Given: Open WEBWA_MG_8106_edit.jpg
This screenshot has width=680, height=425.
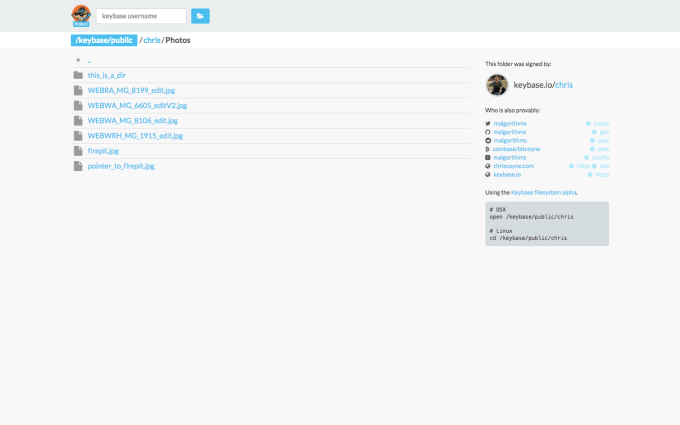Looking at the screenshot, I should pyautogui.click(x=133, y=121).
